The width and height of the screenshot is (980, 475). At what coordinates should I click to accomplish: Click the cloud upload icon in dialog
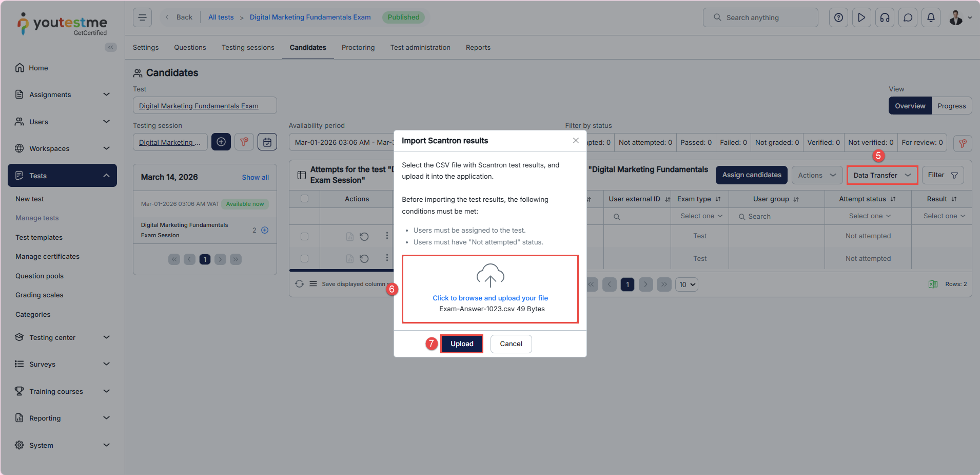tap(490, 275)
